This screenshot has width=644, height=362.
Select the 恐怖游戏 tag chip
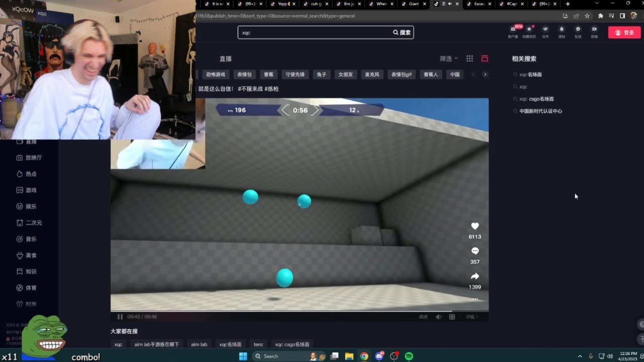coord(216,74)
